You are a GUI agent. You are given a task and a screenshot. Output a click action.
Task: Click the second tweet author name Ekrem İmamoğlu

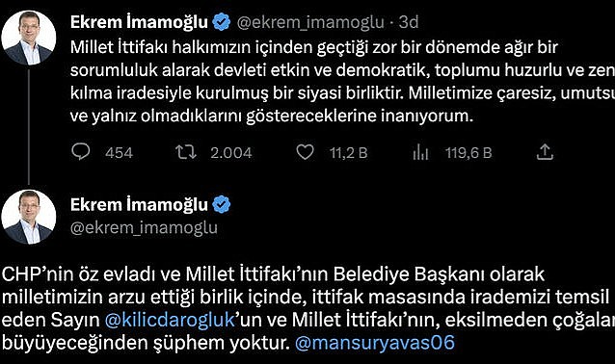[139, 204]
